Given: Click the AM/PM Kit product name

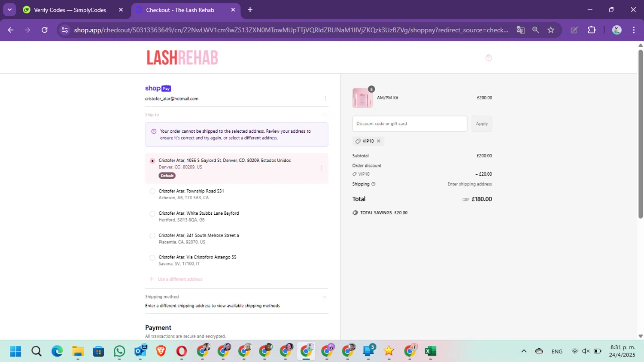Looking at the screenshot, I should click(x=388, y=98).
